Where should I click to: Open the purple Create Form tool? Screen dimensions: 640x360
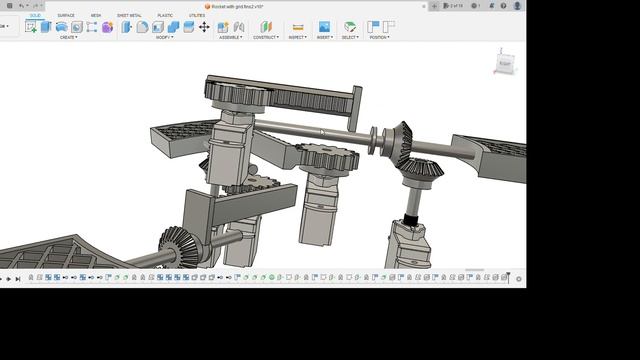pyautogui.click(x=107, y=27)
